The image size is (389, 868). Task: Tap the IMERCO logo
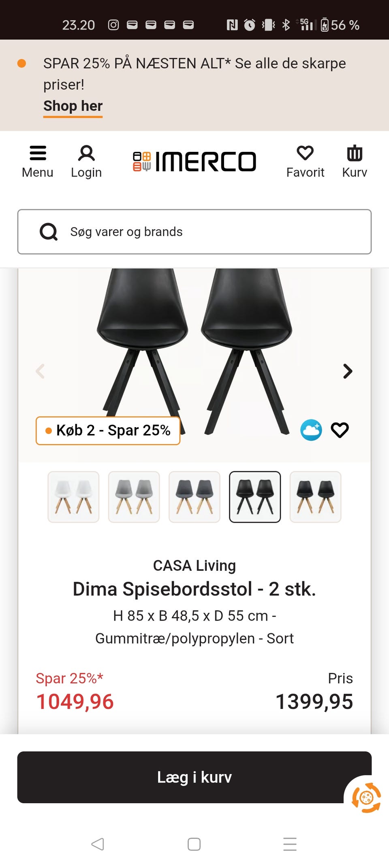pos(194,162)
